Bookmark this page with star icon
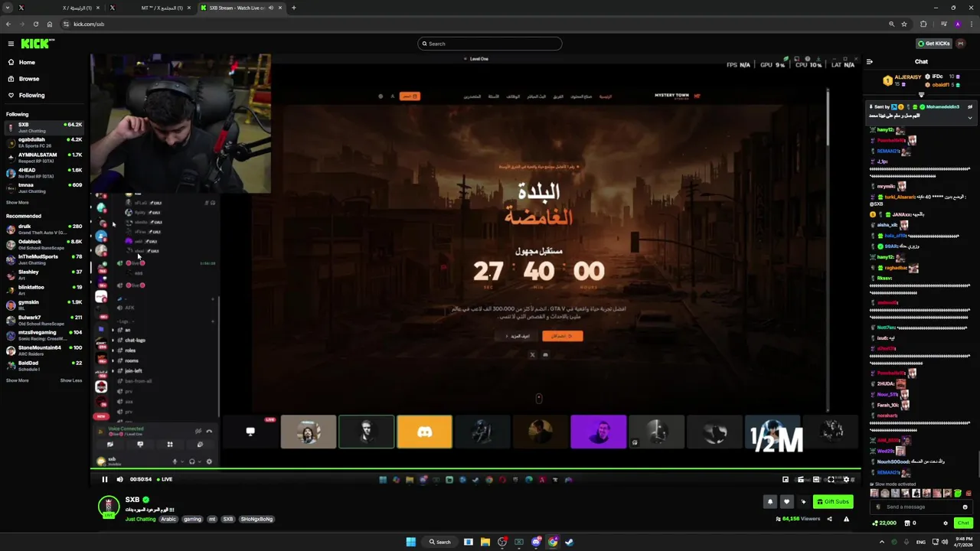This screenshot has width=980, height=551. click(904, 24)
